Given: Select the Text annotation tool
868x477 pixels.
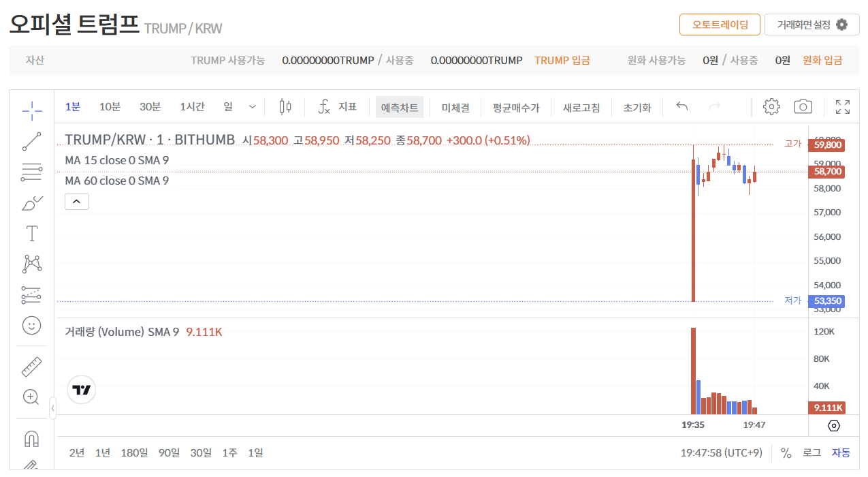Looking at the screenshot, I should (31, 233).
